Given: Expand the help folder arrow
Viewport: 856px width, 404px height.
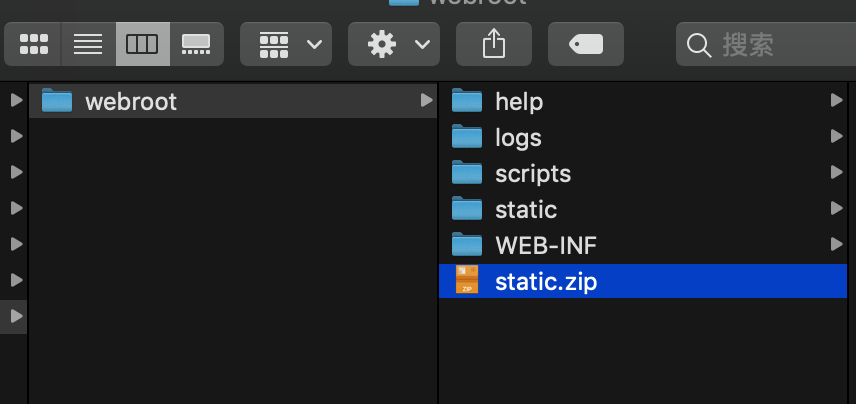Looking at the screenshot, I should point(836,101).
